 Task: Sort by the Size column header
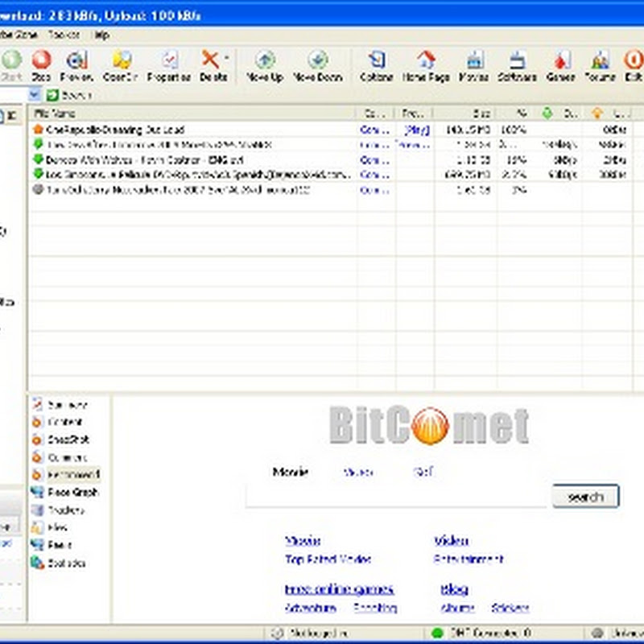pos(464,114)
